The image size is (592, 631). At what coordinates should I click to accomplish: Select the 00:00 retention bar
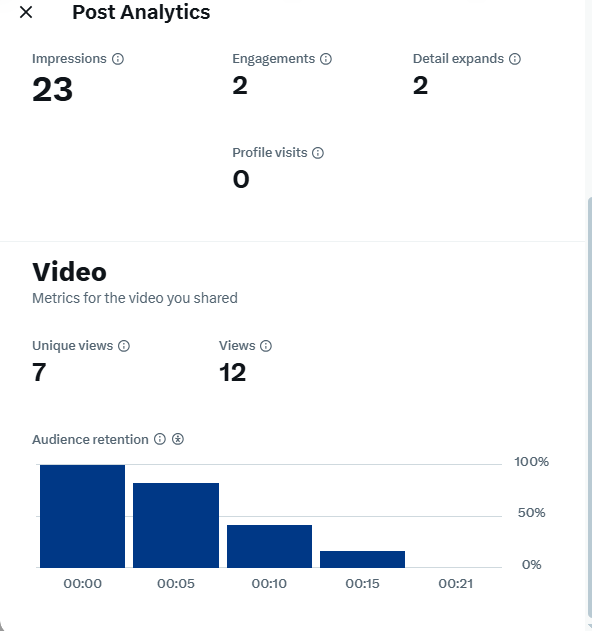point(83,516)
